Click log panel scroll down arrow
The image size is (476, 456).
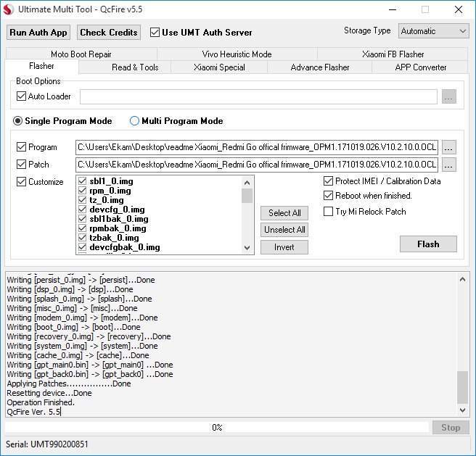tap(463, 410)
